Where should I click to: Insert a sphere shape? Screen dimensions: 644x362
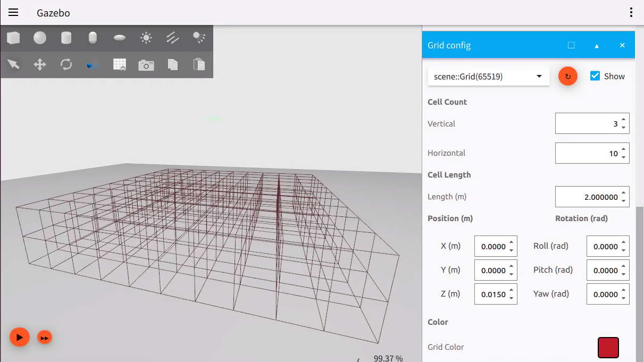(40, 38)
